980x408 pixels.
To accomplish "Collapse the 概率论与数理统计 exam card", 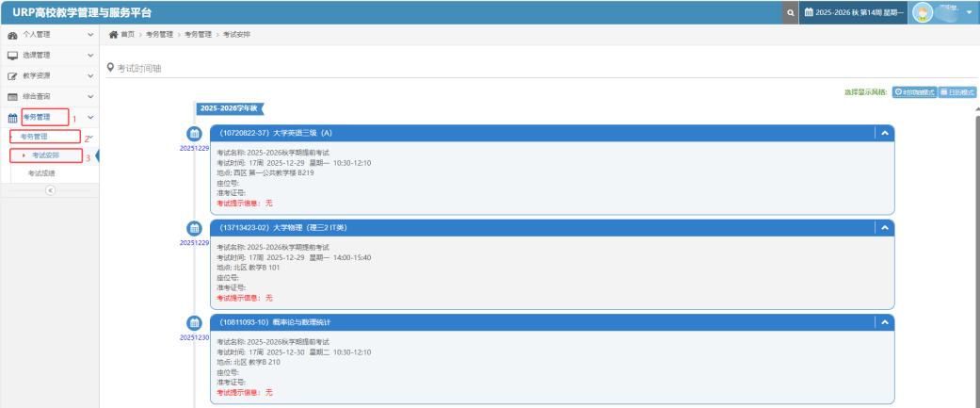I will click(x=883, y=322).
